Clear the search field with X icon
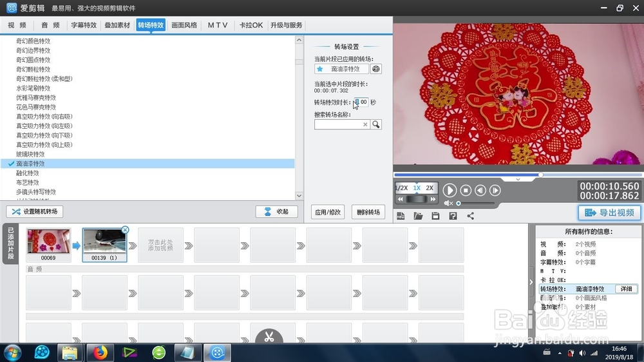 pyautogui.click(x=365, y=124)
